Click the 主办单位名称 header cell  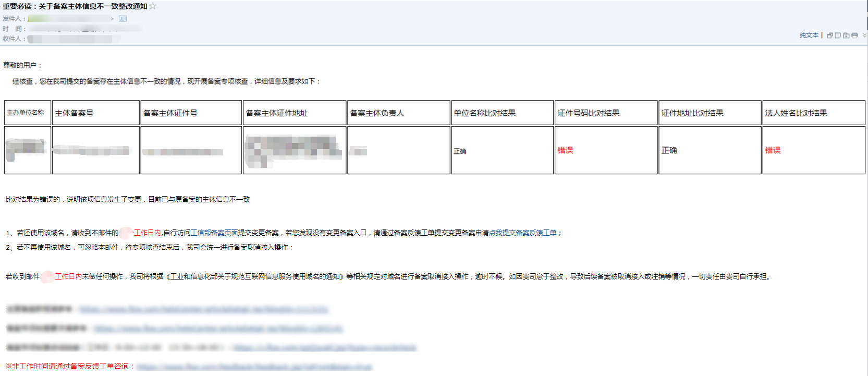(28, 113)
